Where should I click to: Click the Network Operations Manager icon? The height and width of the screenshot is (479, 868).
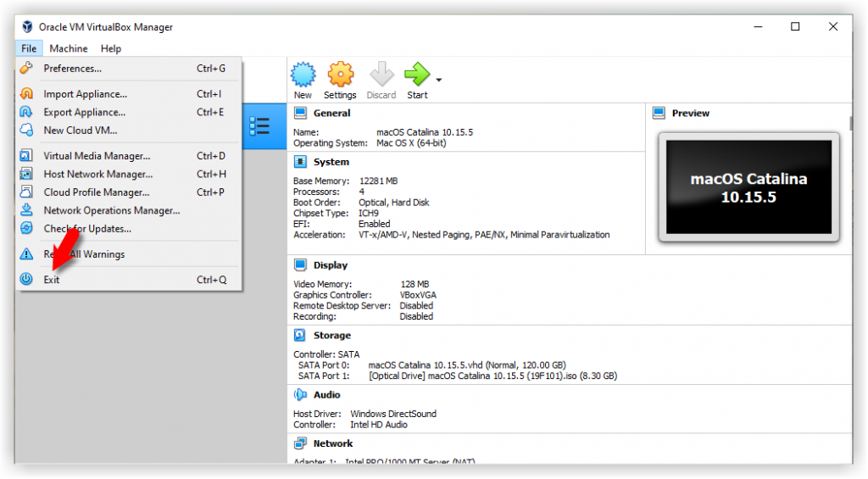[x=26, y=210]
